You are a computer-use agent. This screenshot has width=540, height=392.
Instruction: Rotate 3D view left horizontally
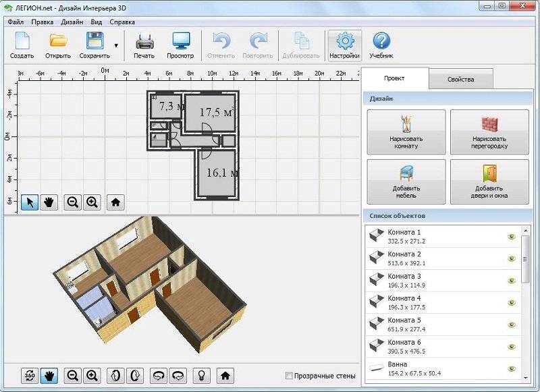pos(159,376)
